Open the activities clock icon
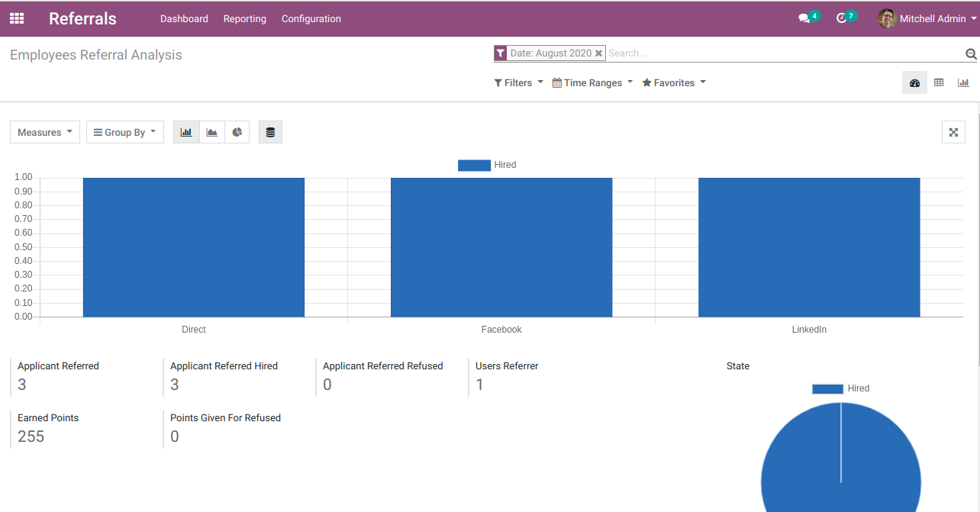Screen dimensions: 980x512 [841, 18]
